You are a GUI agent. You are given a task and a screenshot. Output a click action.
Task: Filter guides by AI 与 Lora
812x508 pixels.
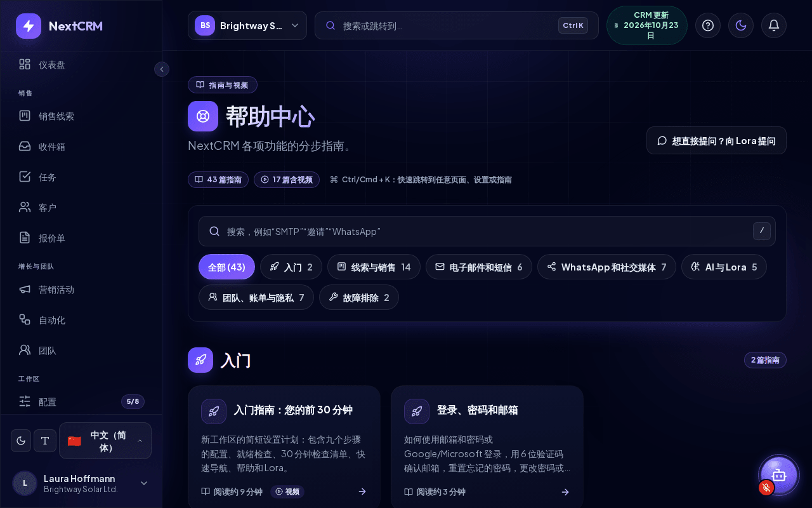pos(724,267)
